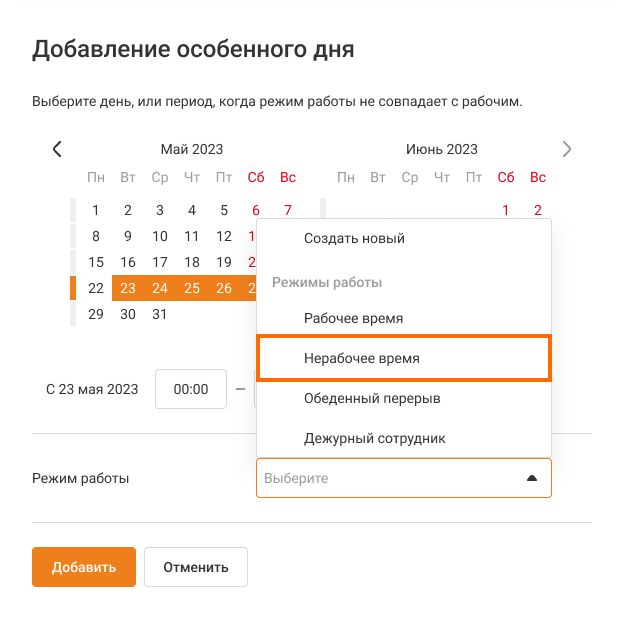Select June 2 in the calendar
Viewport: 624px width, 619px height.
[x=538, y=210]
